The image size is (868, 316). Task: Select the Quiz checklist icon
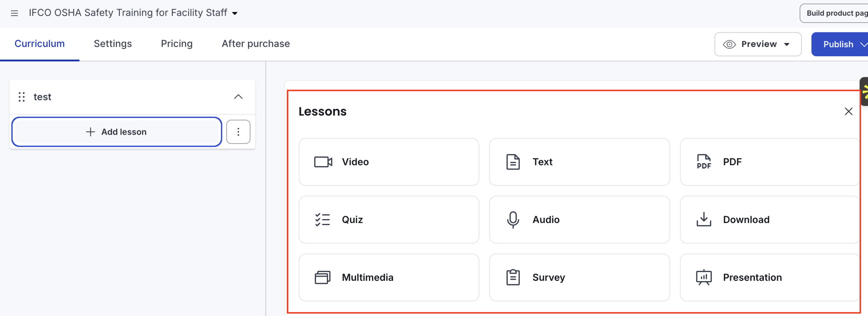322,220
